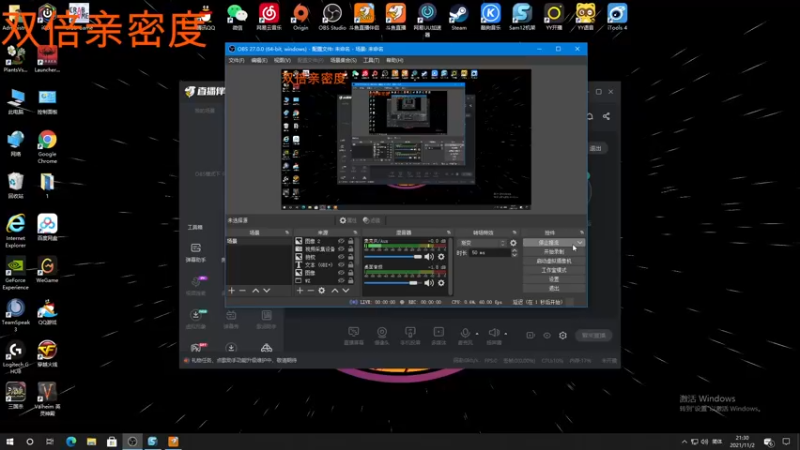Open WeGame desktop shortcut
The height and width of the screenshot is (450, 800).
pyautogui.click(x=47, y=270)
